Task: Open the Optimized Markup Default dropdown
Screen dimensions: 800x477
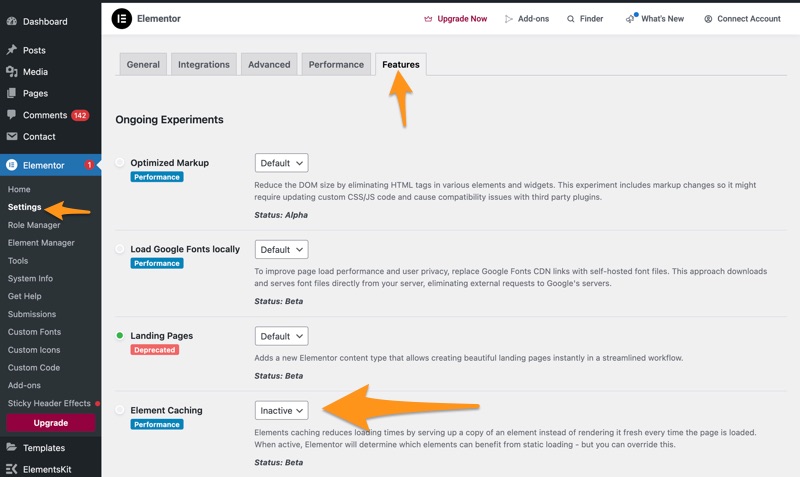Action: pos(282,163)
